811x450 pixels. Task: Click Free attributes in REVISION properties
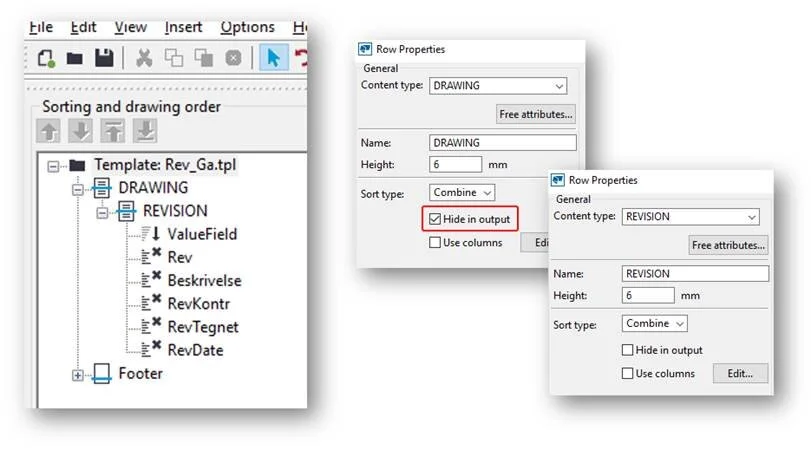(x=728, y=245)
